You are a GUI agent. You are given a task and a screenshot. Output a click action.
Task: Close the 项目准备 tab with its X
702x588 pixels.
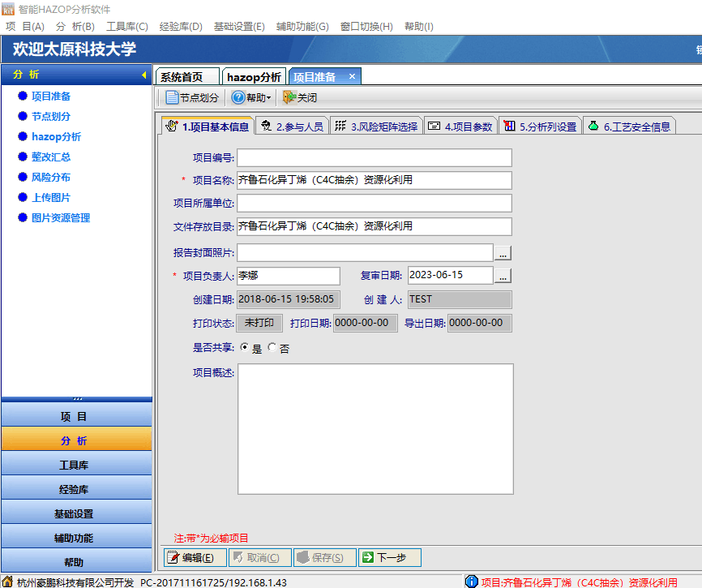[x=353, y=76]
